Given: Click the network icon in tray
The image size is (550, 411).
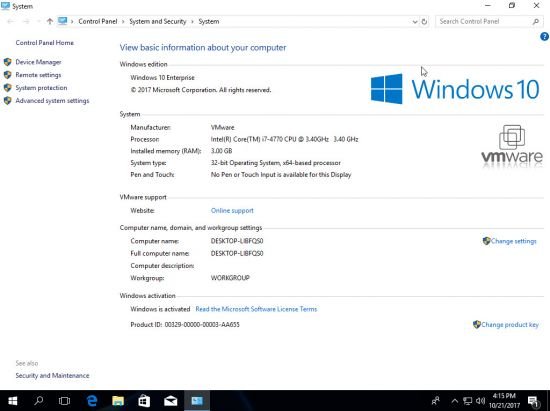Looking at the screenshot, I should tap(468, 401).
